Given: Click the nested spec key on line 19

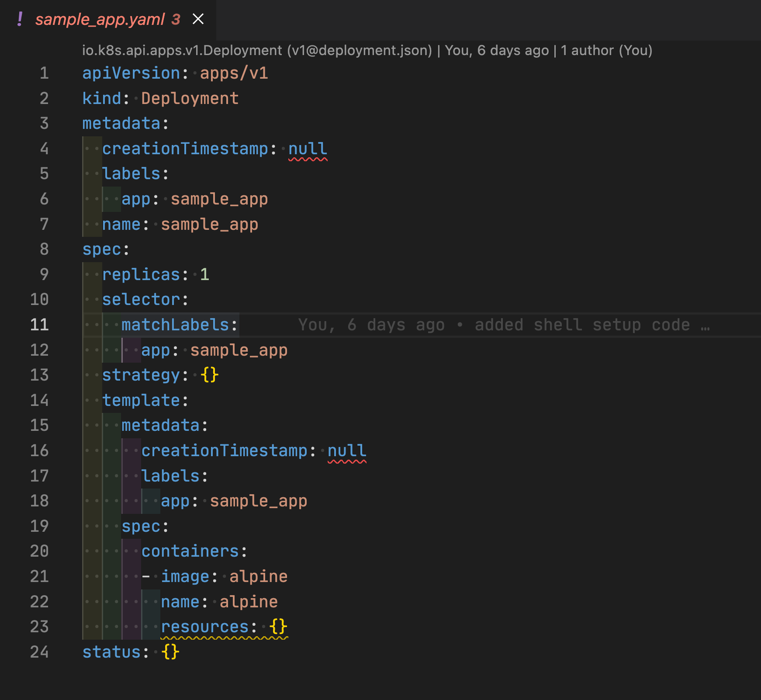Looking at the screenshot, I should (x=141, y=526).
